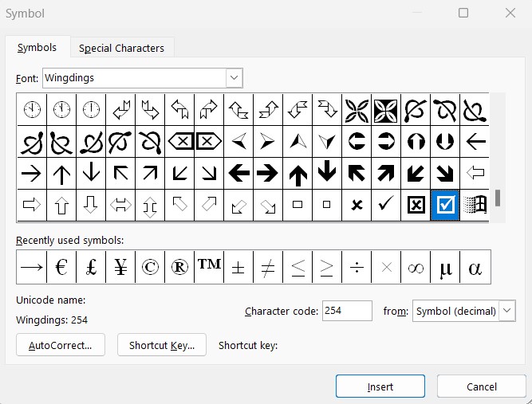
Task: Select the Yen sign in recent symbols
Action: click(120, 268)
